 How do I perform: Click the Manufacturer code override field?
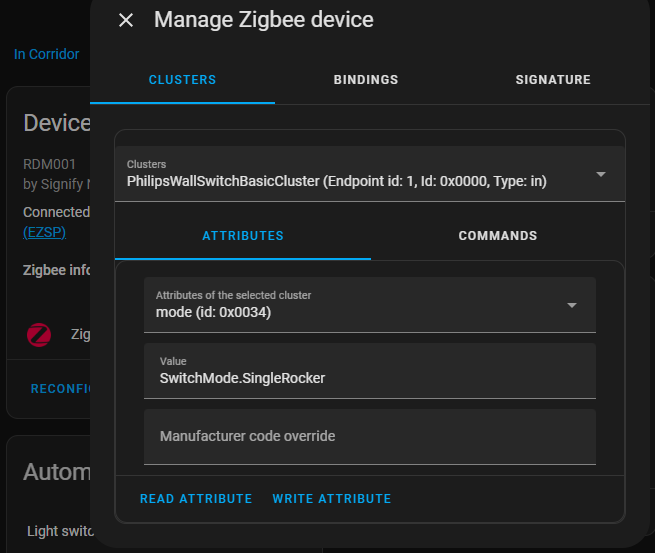point(370,436)
